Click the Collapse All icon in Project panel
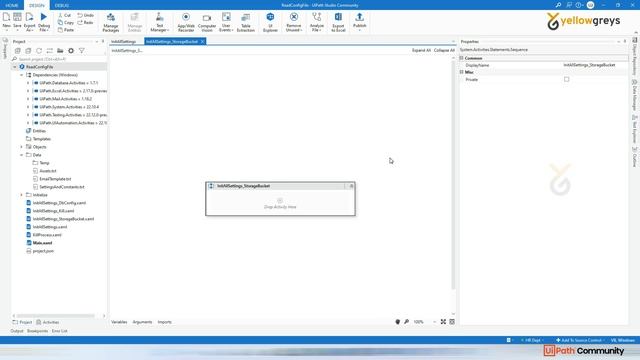 point(28,51)
